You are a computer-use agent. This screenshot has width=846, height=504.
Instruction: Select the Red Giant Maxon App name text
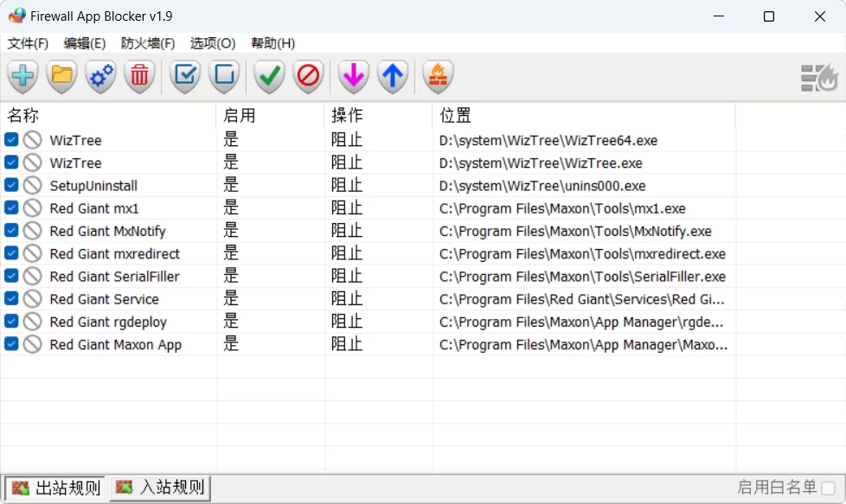(115, 344)
